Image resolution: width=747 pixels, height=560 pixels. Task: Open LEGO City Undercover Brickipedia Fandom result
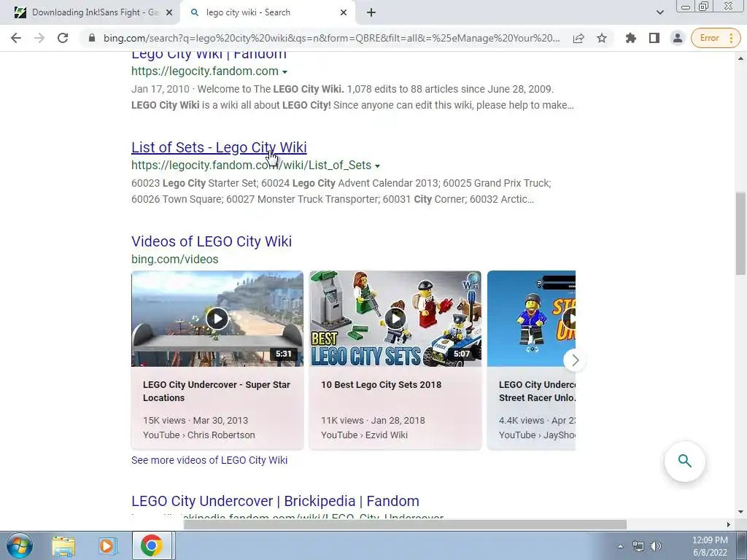click(x=275, y=502)
